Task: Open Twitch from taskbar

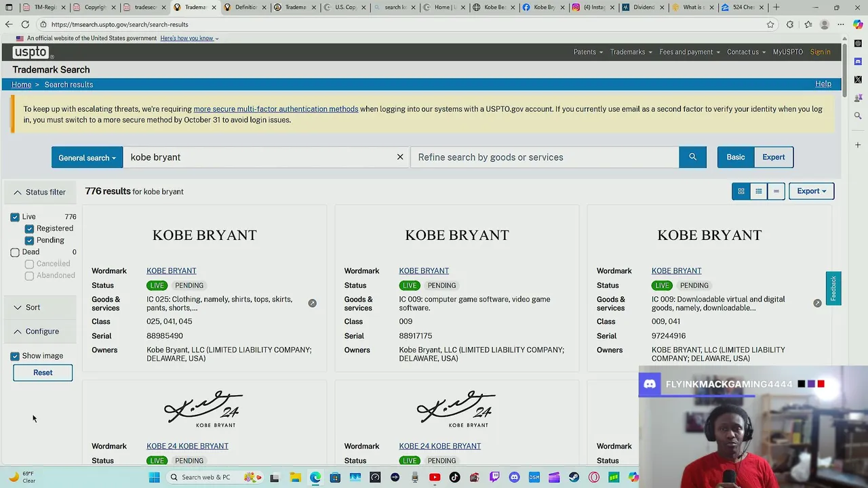Action: point(494,477)
